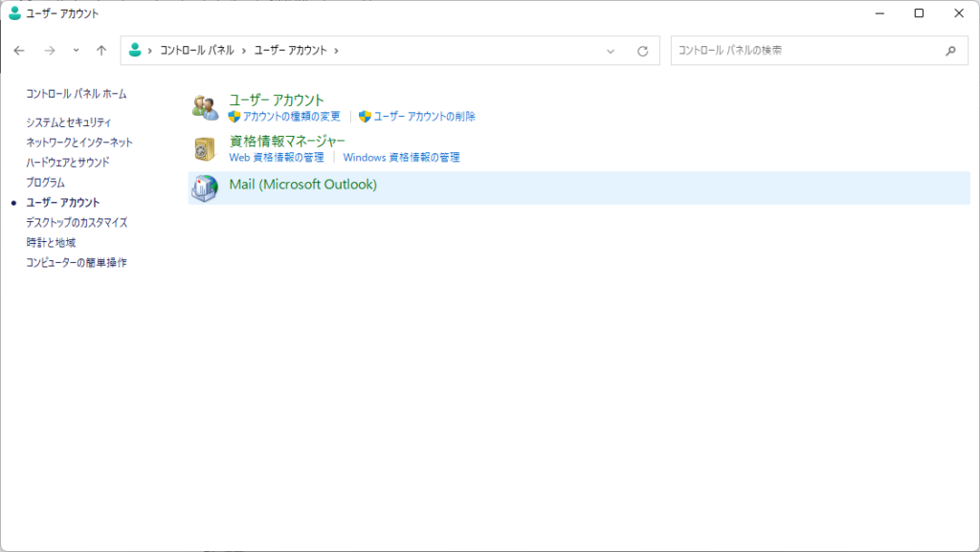Open the recent locations dropdown arrow

[x=77, y=51]
